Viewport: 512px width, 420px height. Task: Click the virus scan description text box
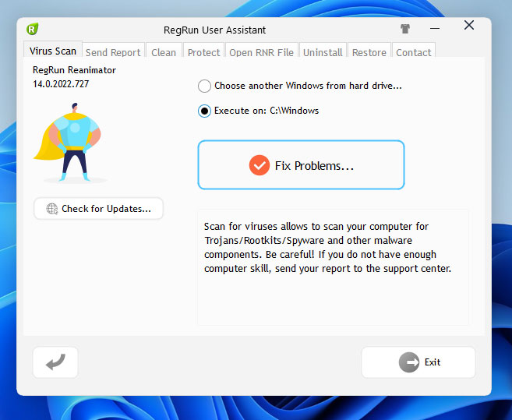(333, 266)
